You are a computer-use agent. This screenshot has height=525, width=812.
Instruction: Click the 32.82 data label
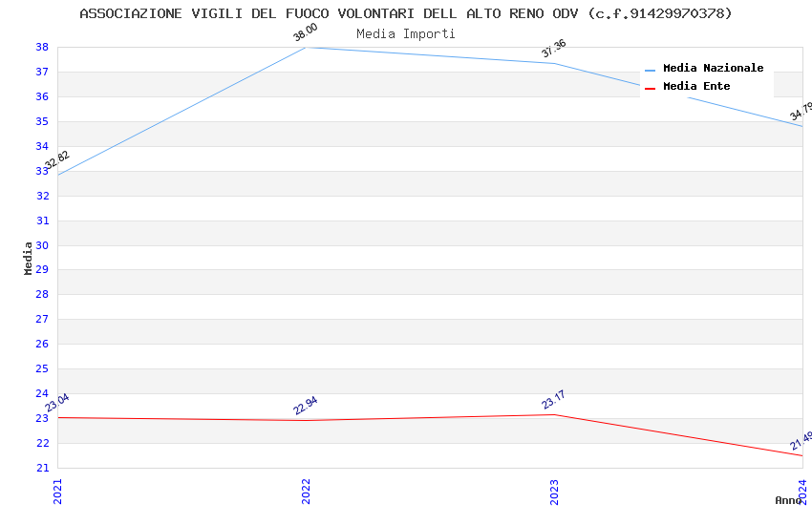[x=57, y=159]
